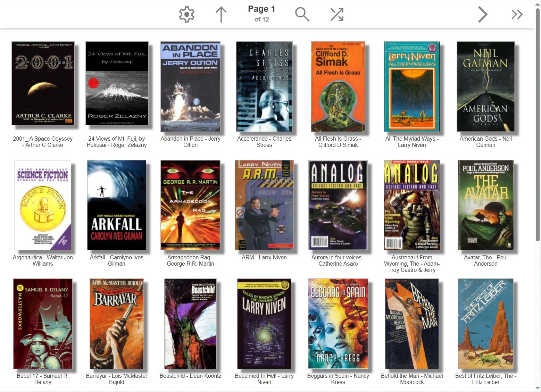The height and width of the screenshot is (392, 541).
Task: Open All Flesh Is Grass cover
Action: pyautogui.click(x=338, y=87)
